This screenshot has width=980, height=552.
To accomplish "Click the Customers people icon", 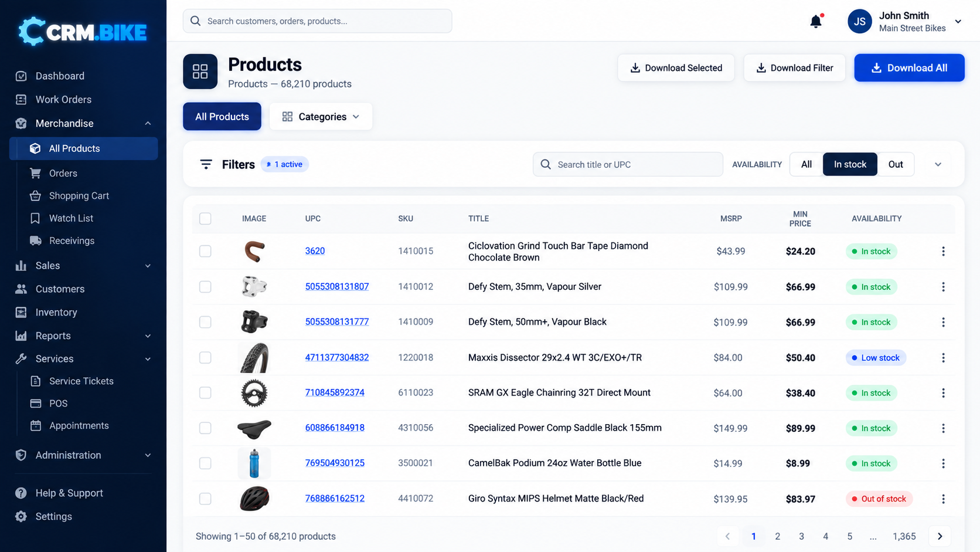I will point(21,289).
